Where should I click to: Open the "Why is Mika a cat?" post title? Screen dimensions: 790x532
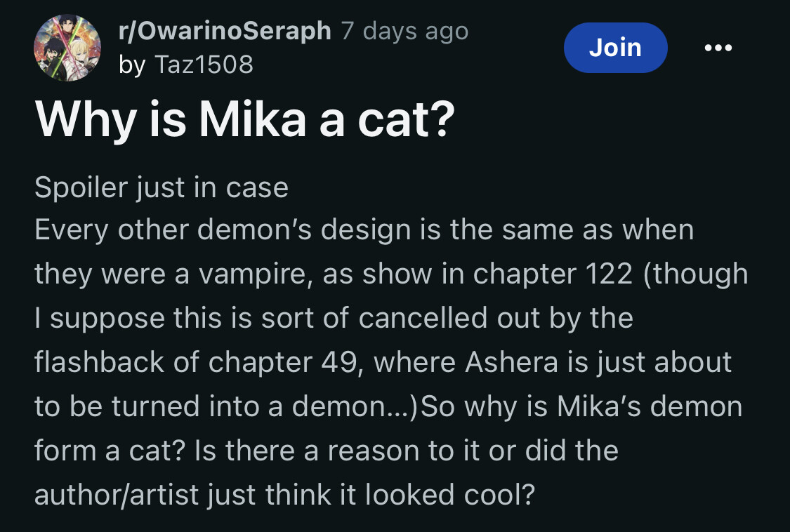[245, 120]
